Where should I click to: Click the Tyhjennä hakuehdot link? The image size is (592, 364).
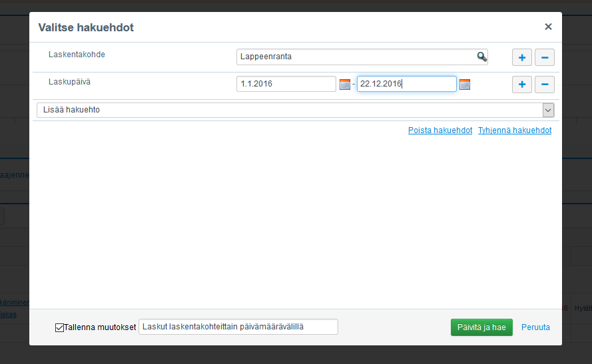tap(515, 130)
